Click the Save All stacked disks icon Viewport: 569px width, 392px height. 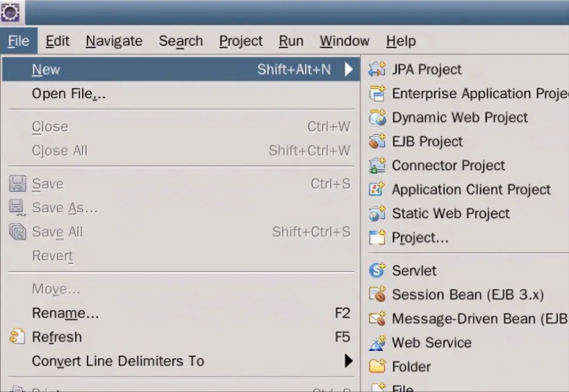(x=17, y=232)
